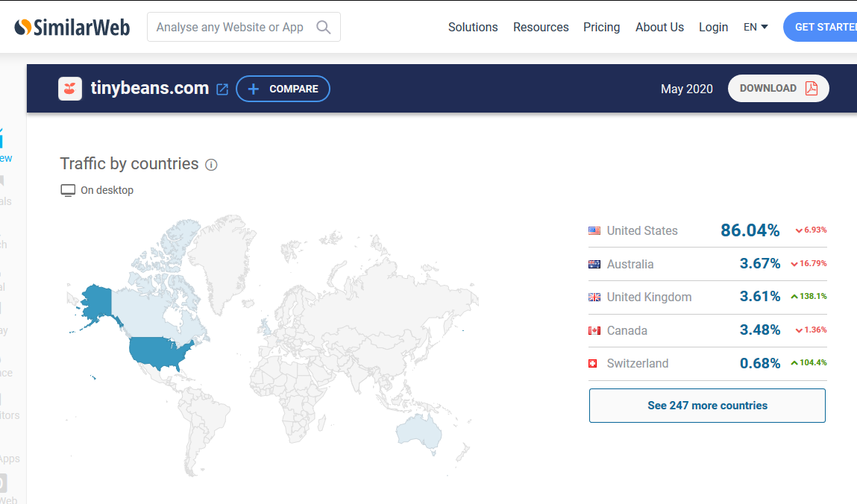The image size is (857, 504).
Task: Click the Traffic by countries heading
Action: coord(130,163)
